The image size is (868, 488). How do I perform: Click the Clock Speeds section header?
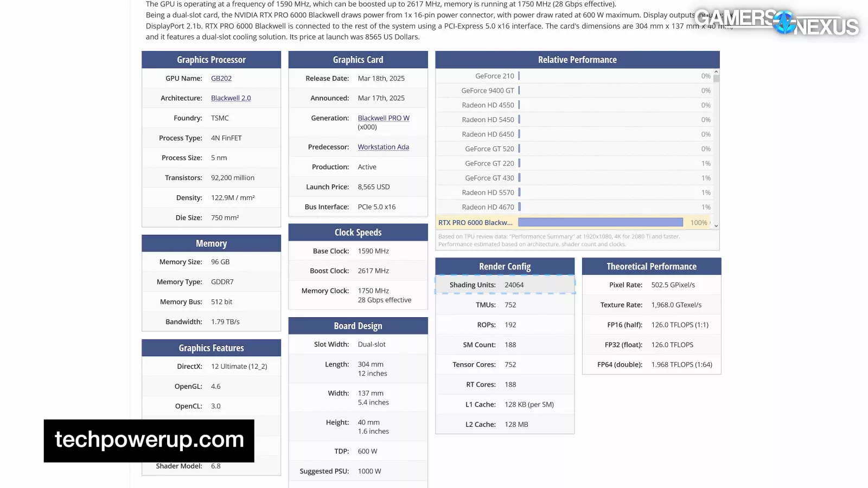358,233
